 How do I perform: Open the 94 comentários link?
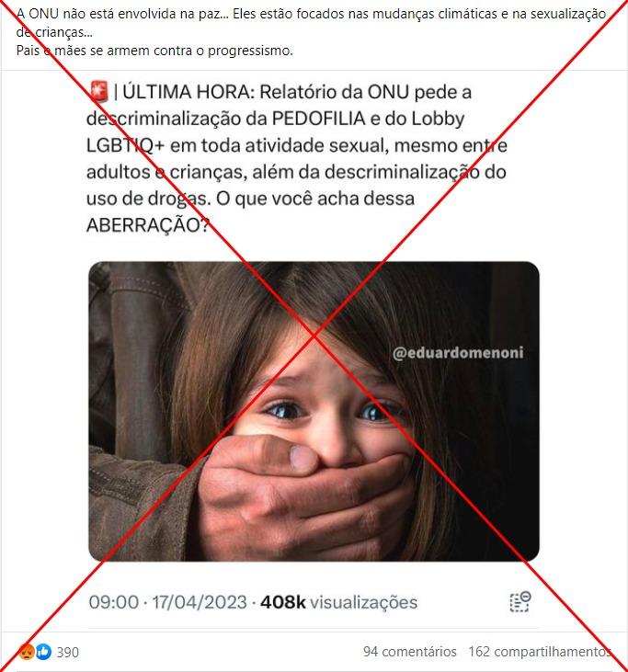coord(409,652)
